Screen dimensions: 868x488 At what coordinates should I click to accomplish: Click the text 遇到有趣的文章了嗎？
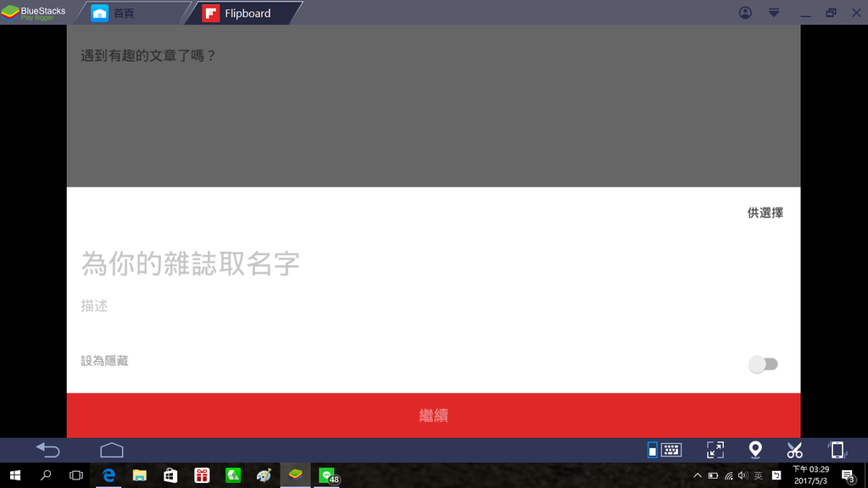147,55
